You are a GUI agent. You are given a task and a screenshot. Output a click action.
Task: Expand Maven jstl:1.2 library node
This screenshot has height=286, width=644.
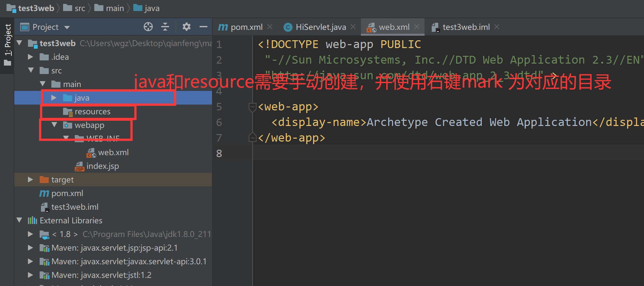[31, 275]
